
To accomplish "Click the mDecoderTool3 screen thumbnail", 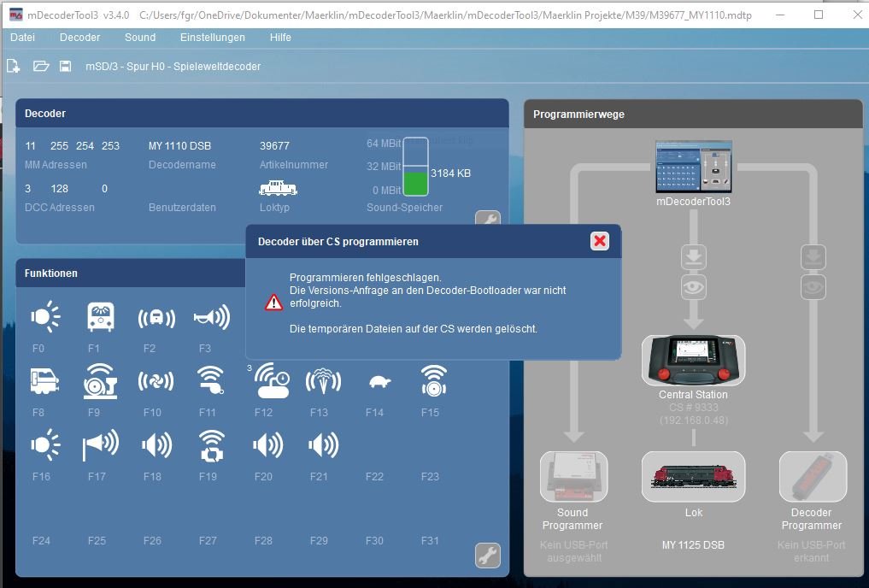I will (693, 167).
